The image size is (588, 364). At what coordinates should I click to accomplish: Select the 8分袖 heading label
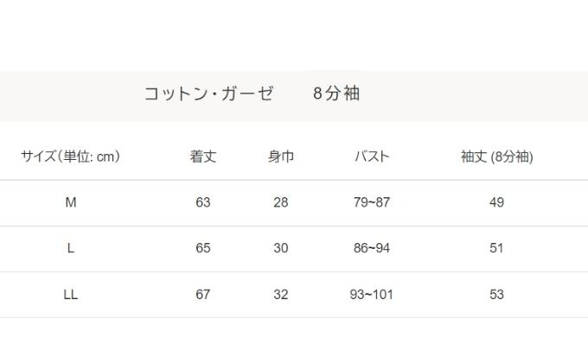[x=336, y=93]
